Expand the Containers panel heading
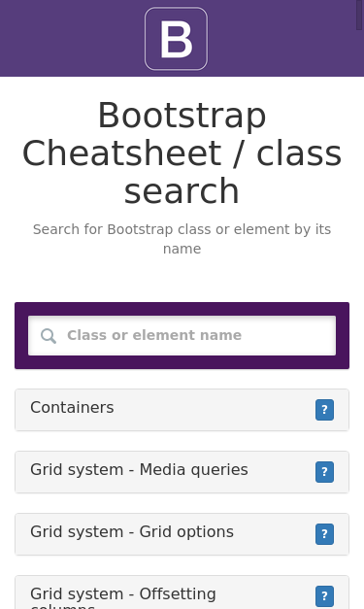The image size is (364, 609). 182,410
